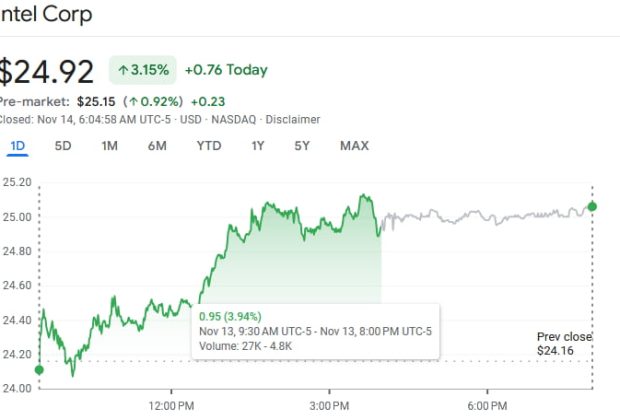Click the green up arrow beside 3.15%
Image resolution: width=620 pixels, height=420 pixels.
(x=122, y=70)
